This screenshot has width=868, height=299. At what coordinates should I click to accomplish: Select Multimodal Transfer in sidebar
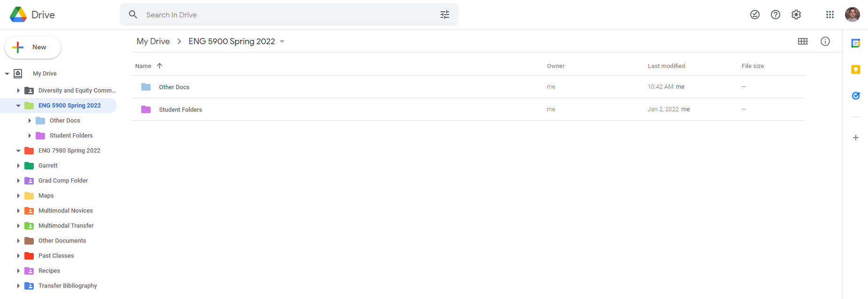(x=66, y=226)
